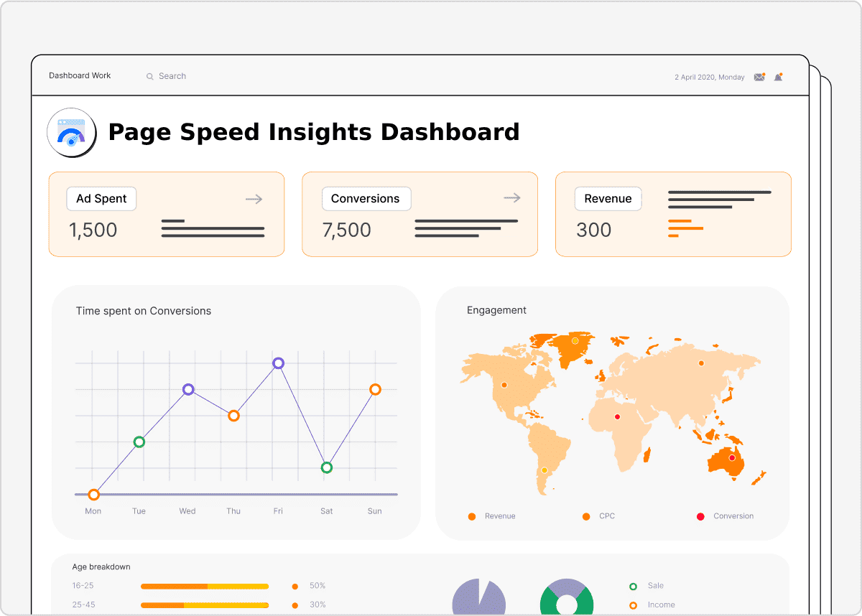
Task: Click the '30%' age value
Action: point(318,605)
